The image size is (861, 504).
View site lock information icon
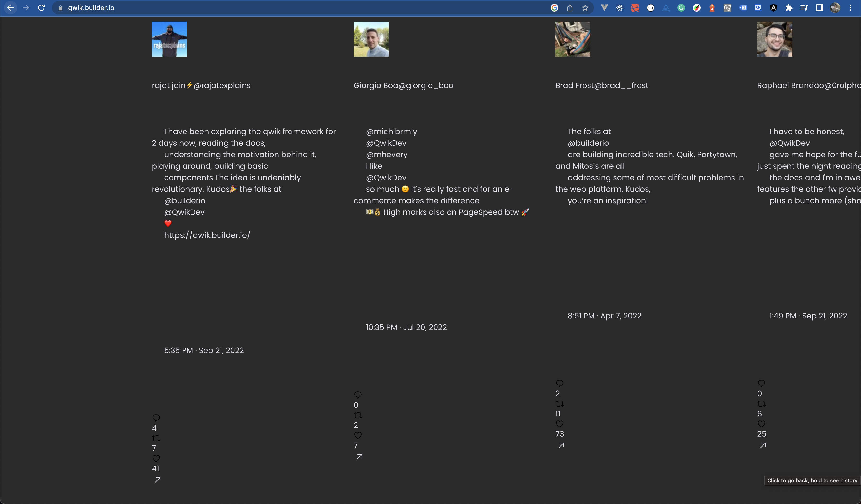click(61, 8)
